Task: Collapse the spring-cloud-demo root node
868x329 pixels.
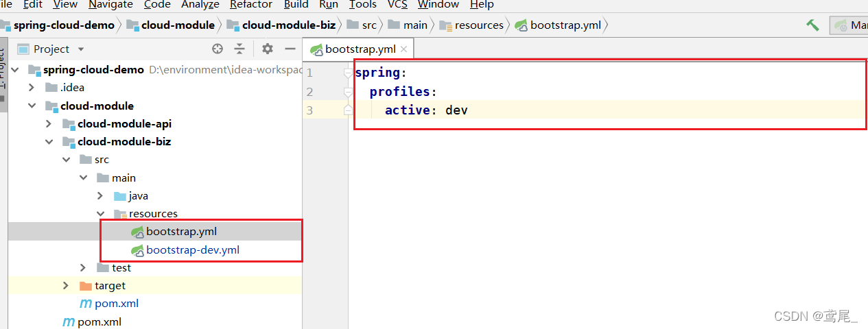Action: (15, 70)
